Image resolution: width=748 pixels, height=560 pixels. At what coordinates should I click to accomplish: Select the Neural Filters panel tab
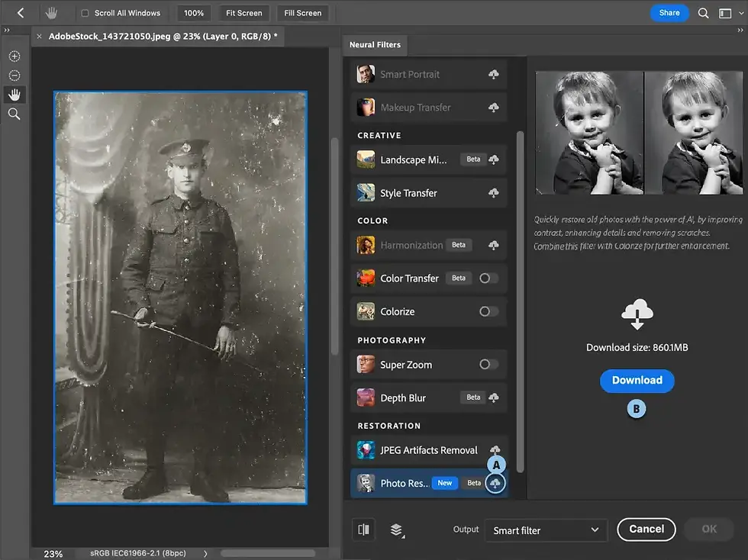375,45
